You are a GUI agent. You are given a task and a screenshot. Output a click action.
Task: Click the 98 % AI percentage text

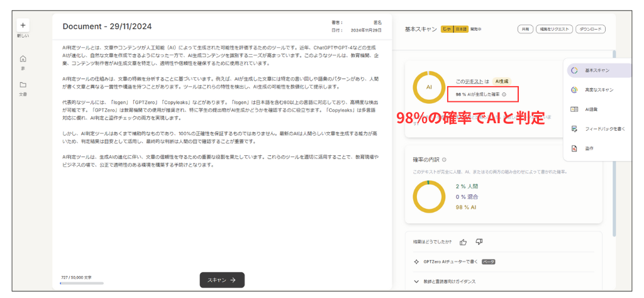click(x=466, y=207)
